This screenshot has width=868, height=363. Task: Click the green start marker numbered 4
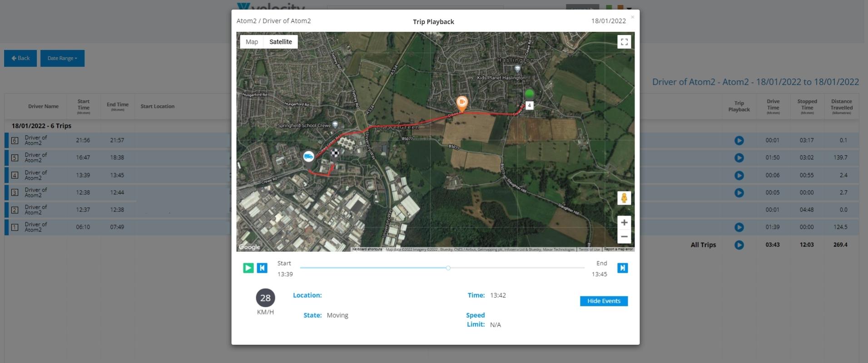tap(529, 94)
